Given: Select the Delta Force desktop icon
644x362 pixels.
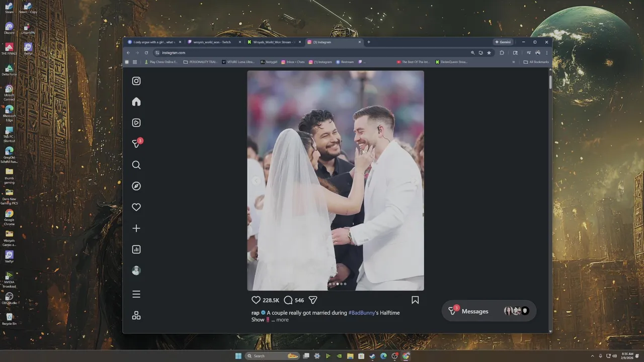Looking at the screenshot, I should pos(9,70).
